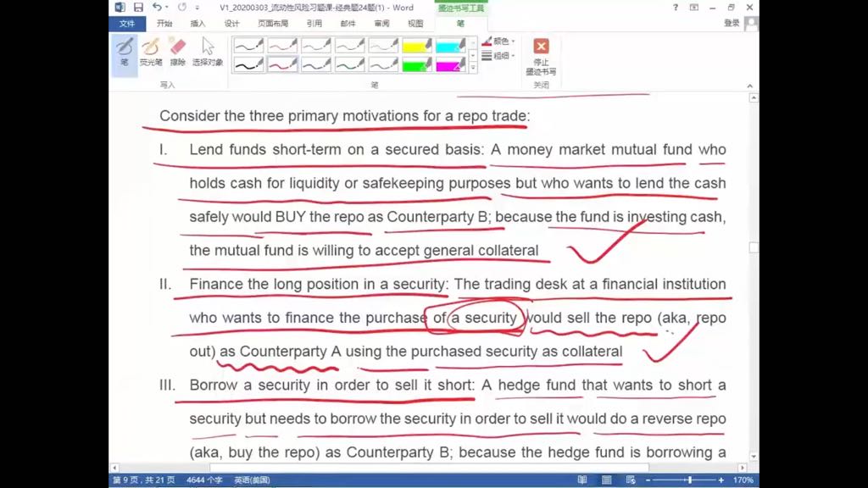868x488 pixels.
Task: Save the document with the floppy icon
Action: pyautogui.click(x=138, y=7)
